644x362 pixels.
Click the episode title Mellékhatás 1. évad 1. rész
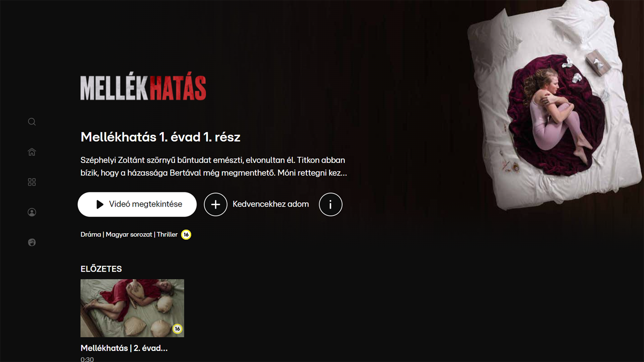160,137
